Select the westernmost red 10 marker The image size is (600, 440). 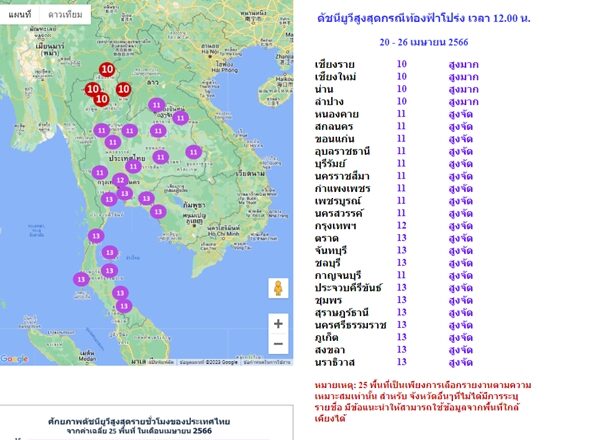(92, 90)
